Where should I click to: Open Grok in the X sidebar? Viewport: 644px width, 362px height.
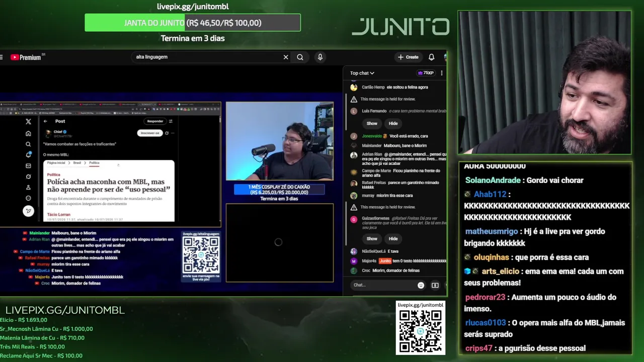click(x=28, y=176)
